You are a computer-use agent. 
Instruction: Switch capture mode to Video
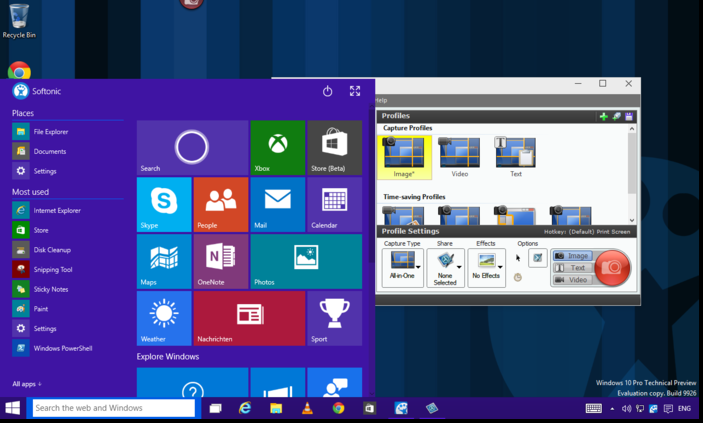click(x=573, y=280)
